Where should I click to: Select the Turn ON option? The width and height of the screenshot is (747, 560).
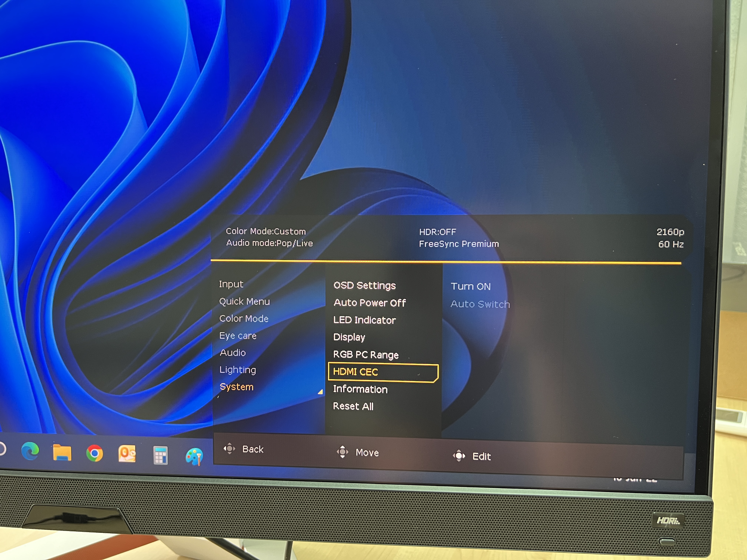tap(470, 287)
